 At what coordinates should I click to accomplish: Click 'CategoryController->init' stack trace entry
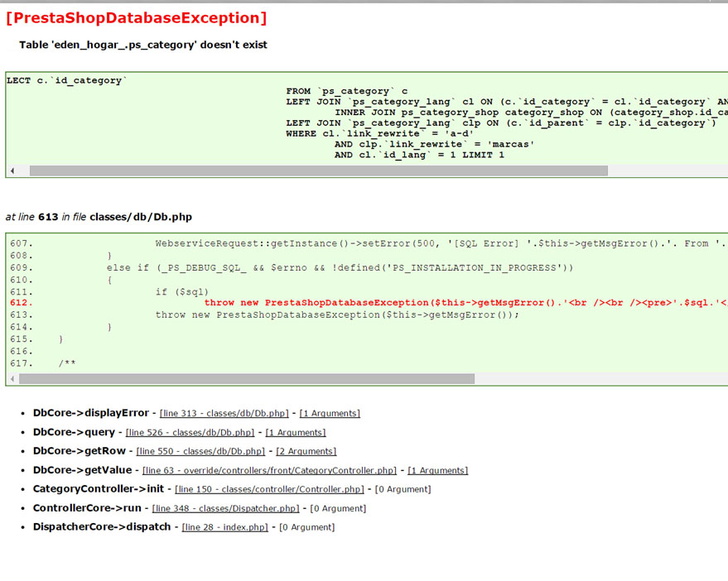tap(99, 489)
